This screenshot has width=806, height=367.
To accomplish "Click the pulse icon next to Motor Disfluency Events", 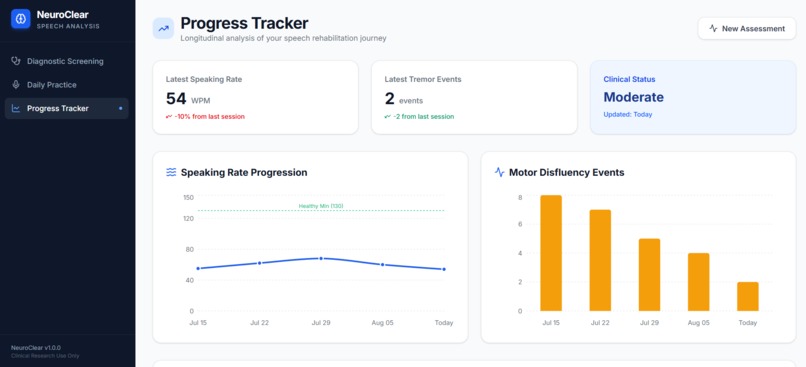I will coord(499,172).
